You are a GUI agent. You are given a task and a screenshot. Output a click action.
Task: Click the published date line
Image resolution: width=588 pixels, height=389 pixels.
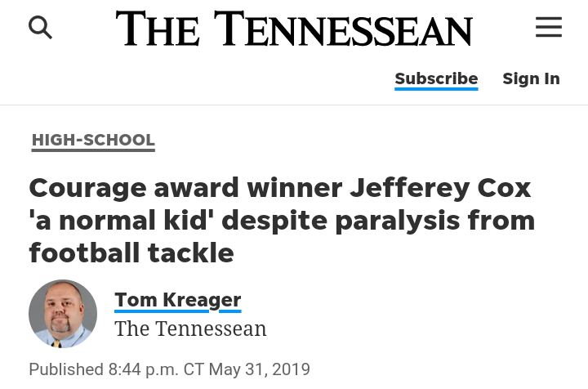pos(169,369)
